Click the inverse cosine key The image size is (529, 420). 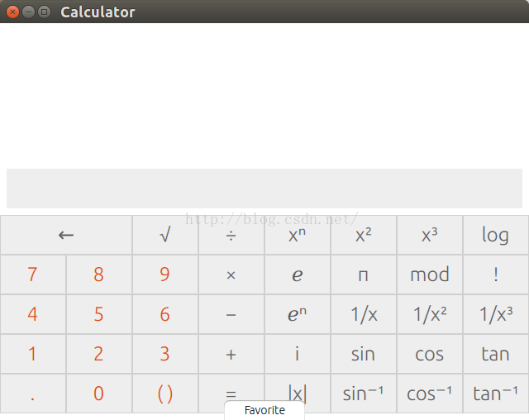[430, 394]
